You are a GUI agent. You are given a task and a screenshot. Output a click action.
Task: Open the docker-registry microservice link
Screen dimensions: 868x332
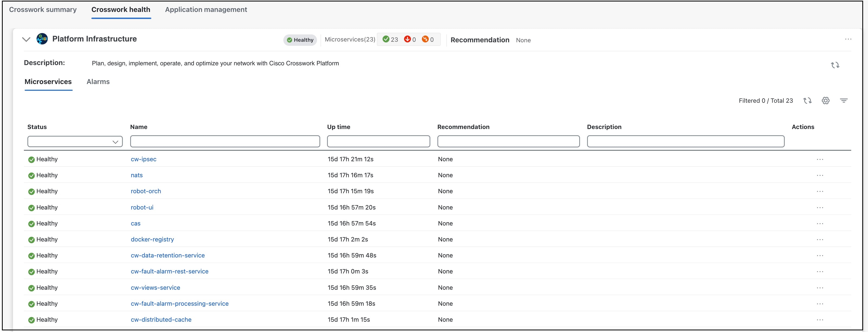pos(152,239)
